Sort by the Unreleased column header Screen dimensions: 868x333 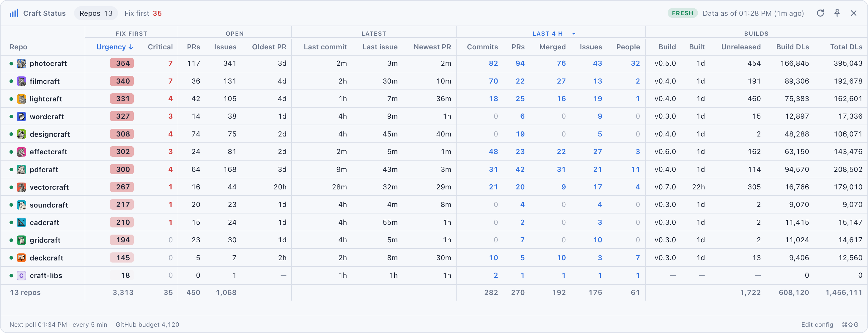coord(741,47)
